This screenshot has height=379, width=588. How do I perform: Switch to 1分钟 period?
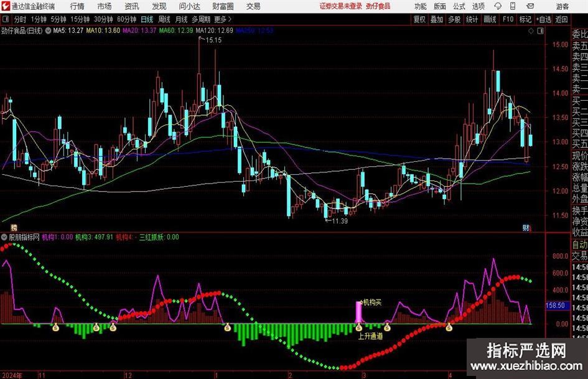pos(38,19)
